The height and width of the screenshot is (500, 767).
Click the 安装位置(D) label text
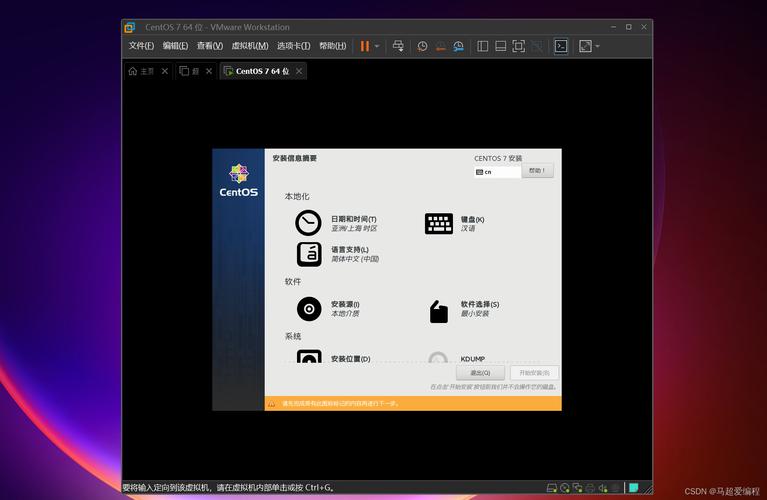351,359
